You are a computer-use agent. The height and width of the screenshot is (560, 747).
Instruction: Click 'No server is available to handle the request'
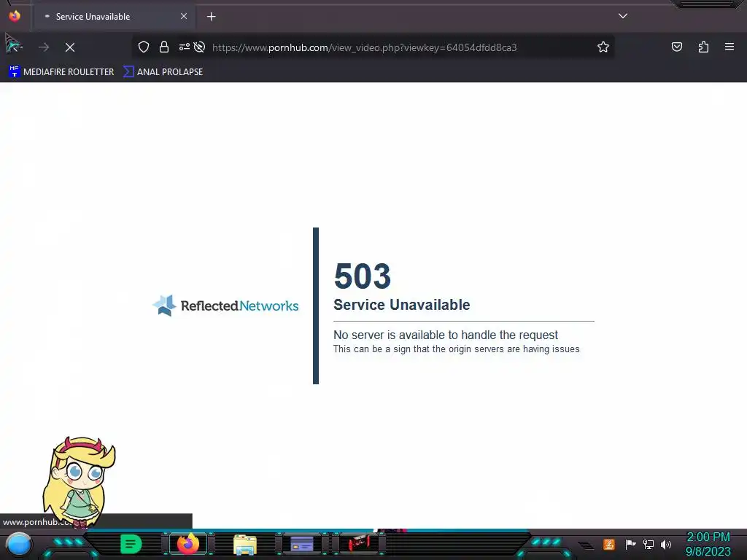[446, 335]
